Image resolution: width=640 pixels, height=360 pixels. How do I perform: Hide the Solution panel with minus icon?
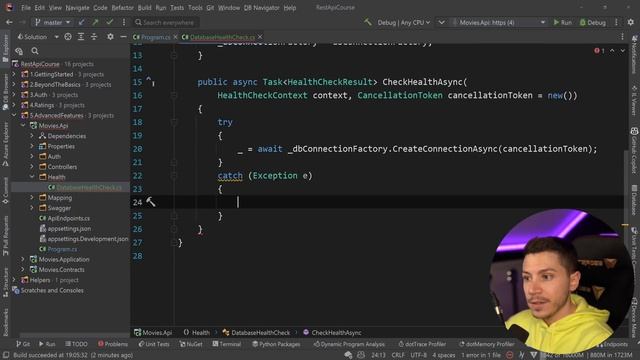coord(123,37)
